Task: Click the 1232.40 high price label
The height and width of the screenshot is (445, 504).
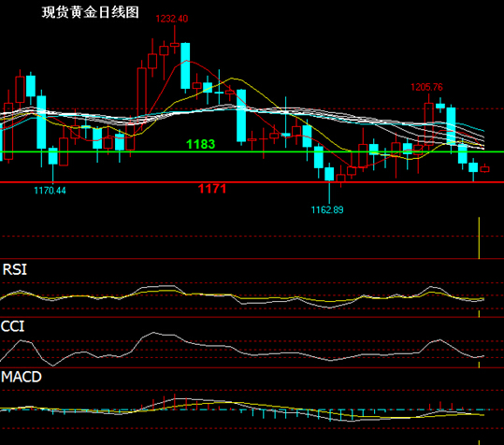Action: [172, 19]
